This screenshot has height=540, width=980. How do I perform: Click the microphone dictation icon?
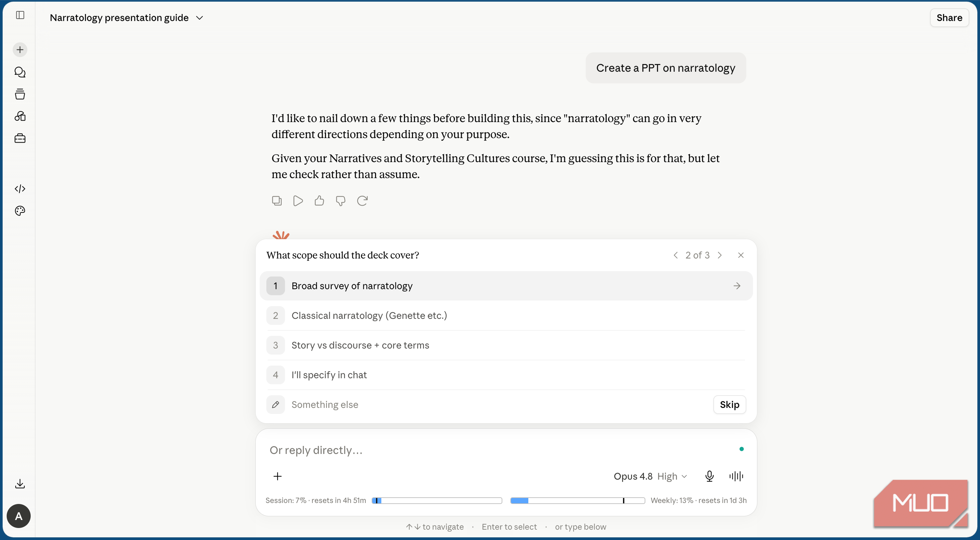709,476
